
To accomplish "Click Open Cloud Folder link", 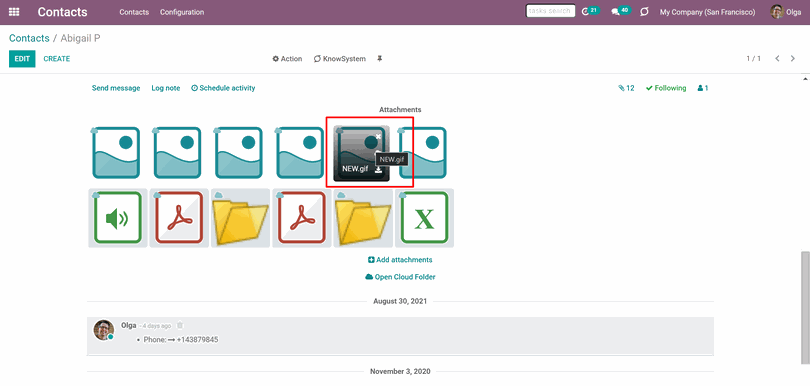I will (400, 277).
